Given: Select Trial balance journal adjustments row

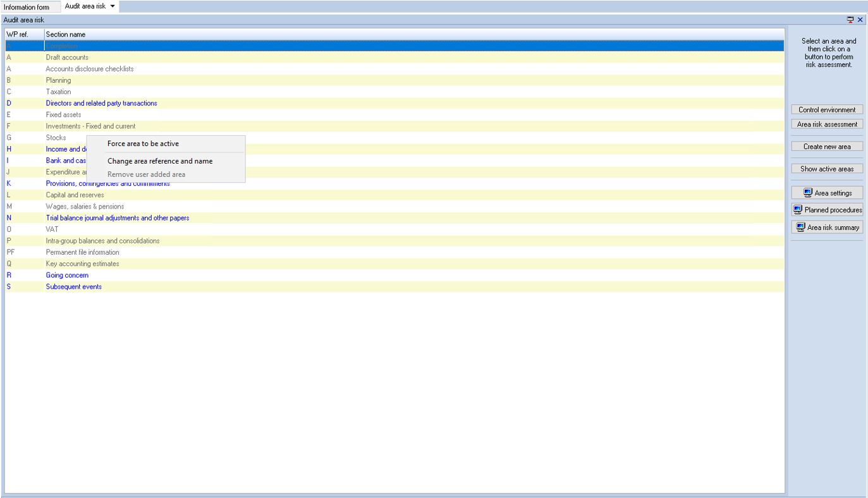Looking at the screenshot, I should 394,218.
